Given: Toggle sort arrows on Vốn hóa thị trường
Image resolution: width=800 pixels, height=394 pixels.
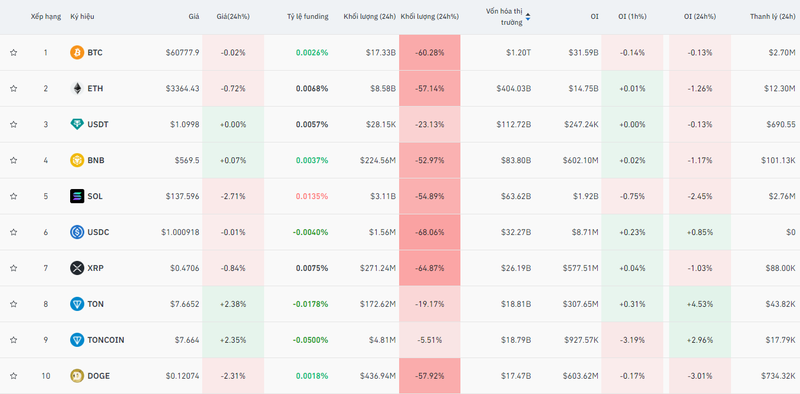Looking at the screenshot, I should [x=528, y=17].
